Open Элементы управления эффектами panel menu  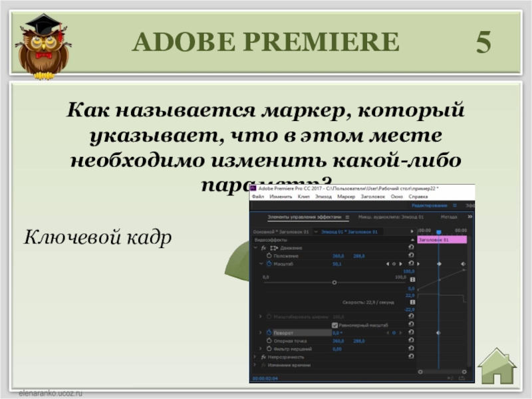(x=347, y=217)
